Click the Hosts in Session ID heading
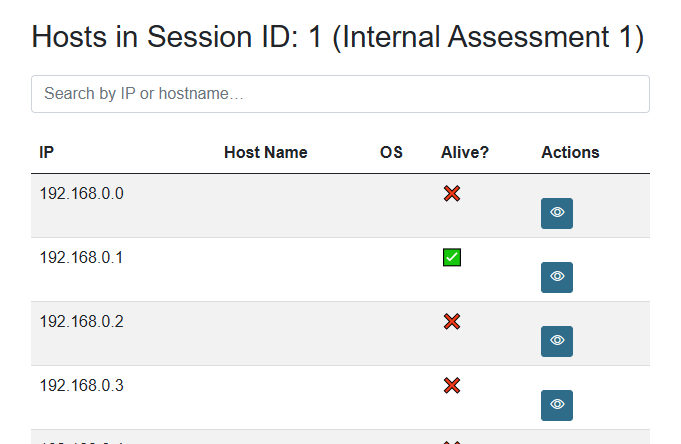This screenshot has height=444, width=681. tap(338, 38)
